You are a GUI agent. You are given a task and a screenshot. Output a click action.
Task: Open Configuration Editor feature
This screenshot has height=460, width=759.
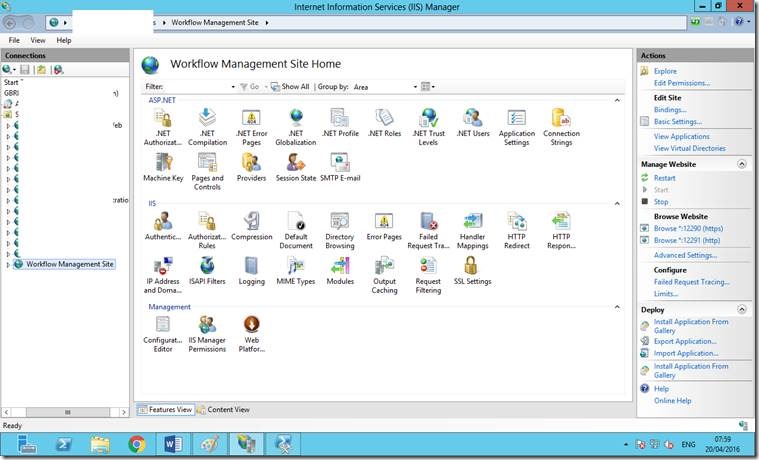tap(163, 334)
